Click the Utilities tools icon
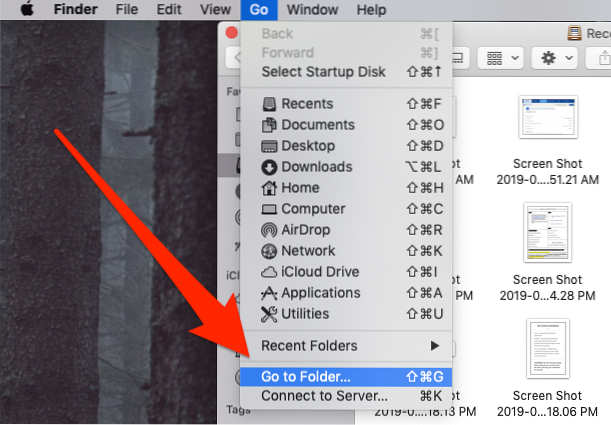The height and width of the screenshot is (425, 611). [268, 314]
